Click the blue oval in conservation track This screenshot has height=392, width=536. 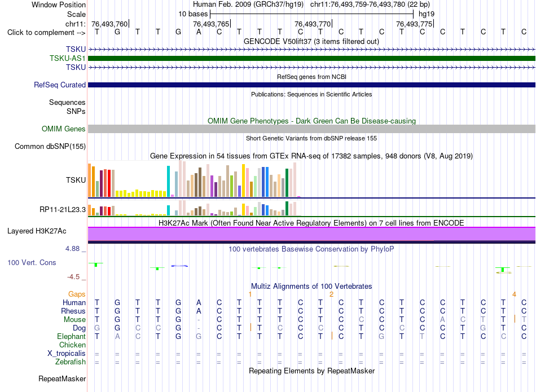(x=179, y=266)
